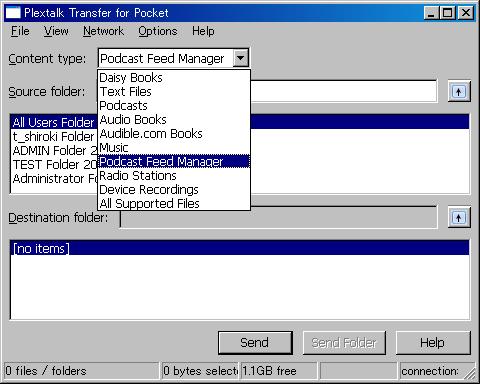Go up one level in Source folder

coord(459,91)
